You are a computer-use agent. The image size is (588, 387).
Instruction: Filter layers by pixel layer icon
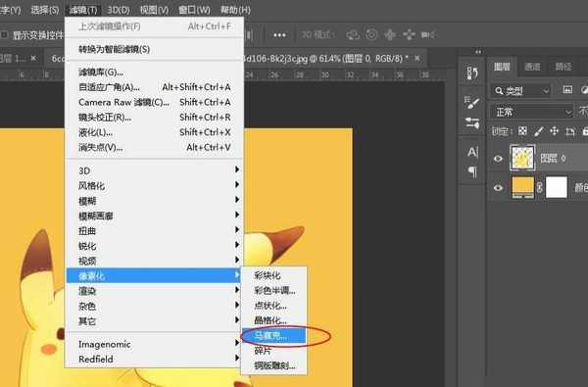click(567, 89)
